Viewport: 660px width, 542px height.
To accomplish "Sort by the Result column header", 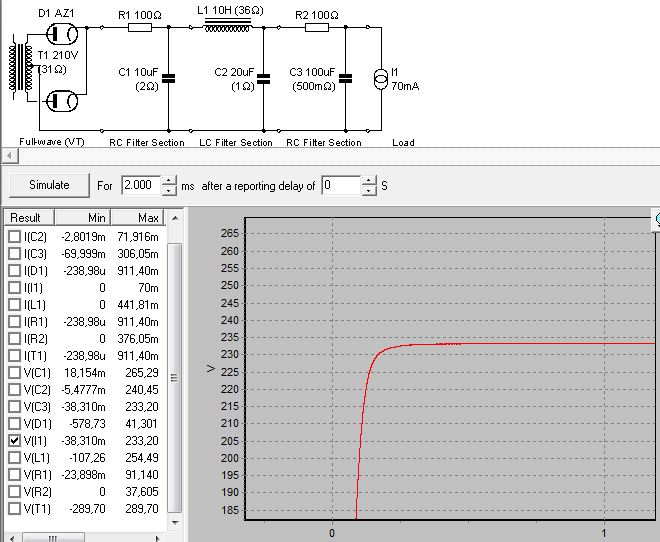I will tap(29, 218).
